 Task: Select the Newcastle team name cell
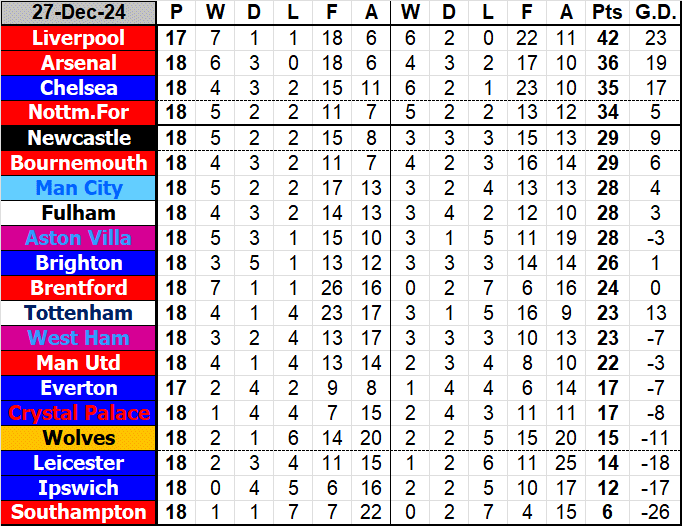(79, 138)
